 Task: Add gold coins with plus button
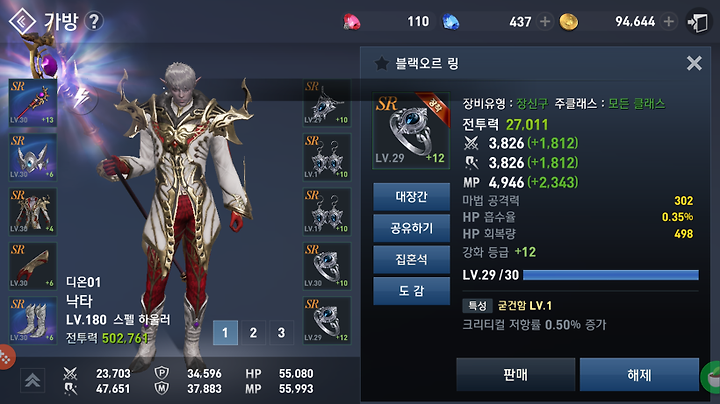coord(669,22)
